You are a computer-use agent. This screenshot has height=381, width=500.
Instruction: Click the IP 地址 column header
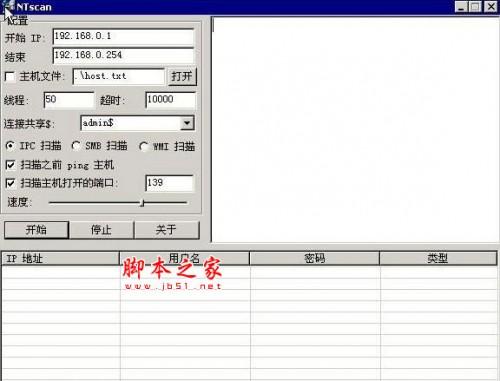coord(60,259)
